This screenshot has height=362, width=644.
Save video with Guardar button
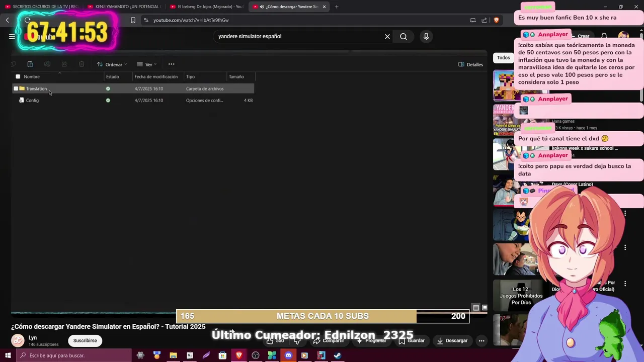click(x=412, y=341)
